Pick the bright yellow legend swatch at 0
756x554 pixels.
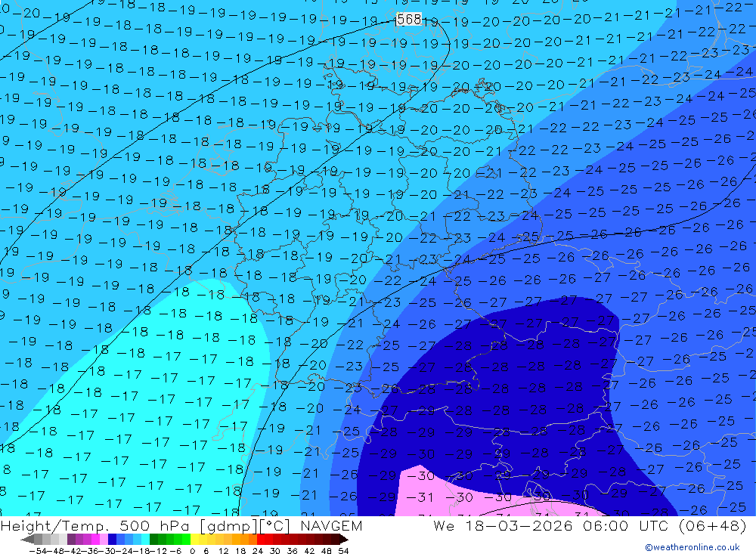(195, 539)
